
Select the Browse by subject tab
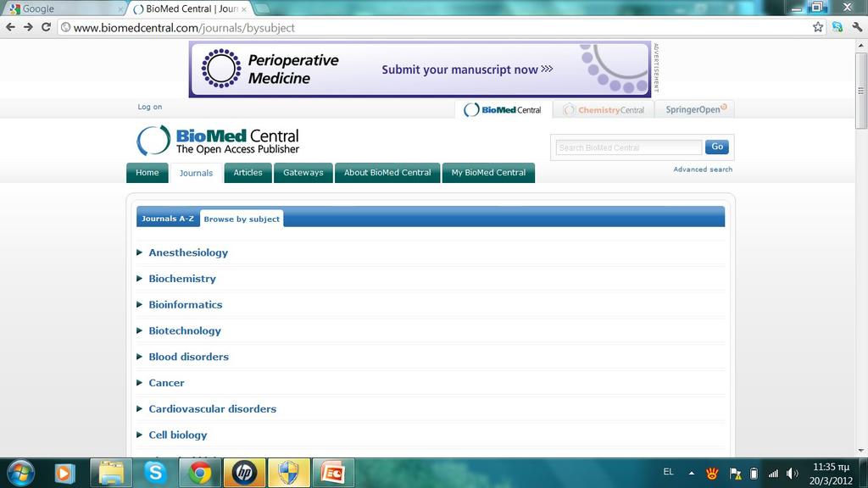[x=242, y=219]
